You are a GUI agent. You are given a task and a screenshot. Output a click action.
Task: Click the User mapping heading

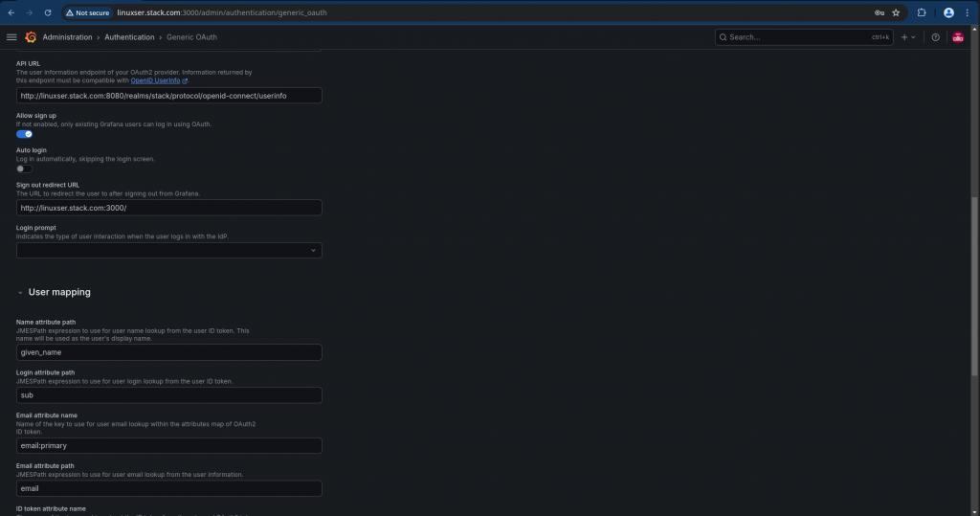point(59,292)
